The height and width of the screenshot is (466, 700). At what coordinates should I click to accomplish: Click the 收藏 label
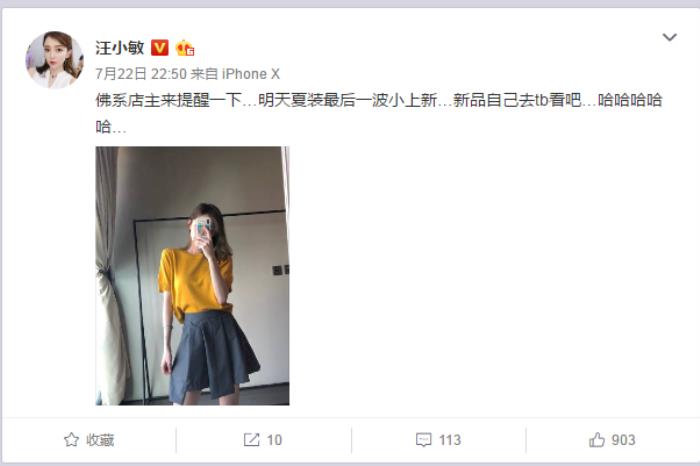[100, 440]
